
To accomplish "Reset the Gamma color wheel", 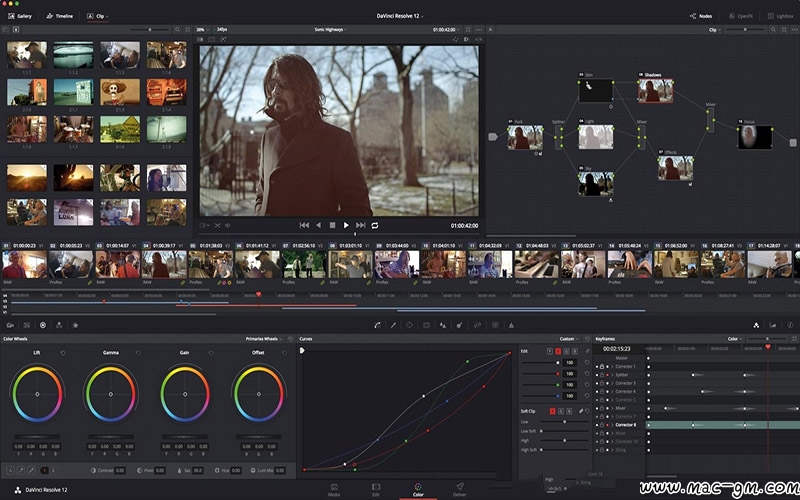I will (138, 353).
